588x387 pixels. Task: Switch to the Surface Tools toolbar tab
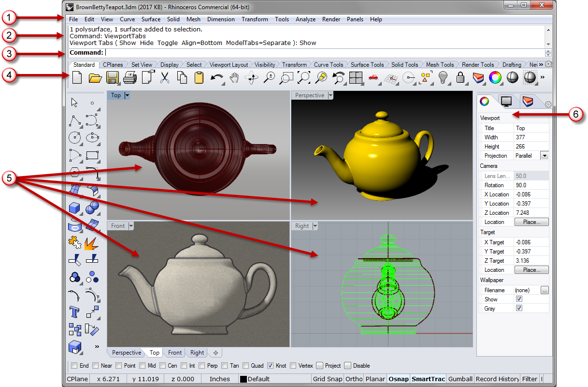(367, 65)
